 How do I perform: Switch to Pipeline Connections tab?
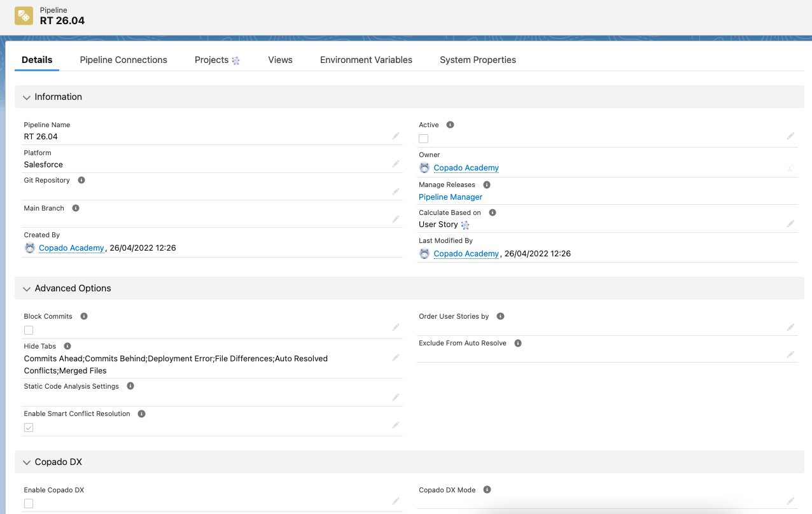click(x=123, y=60)
